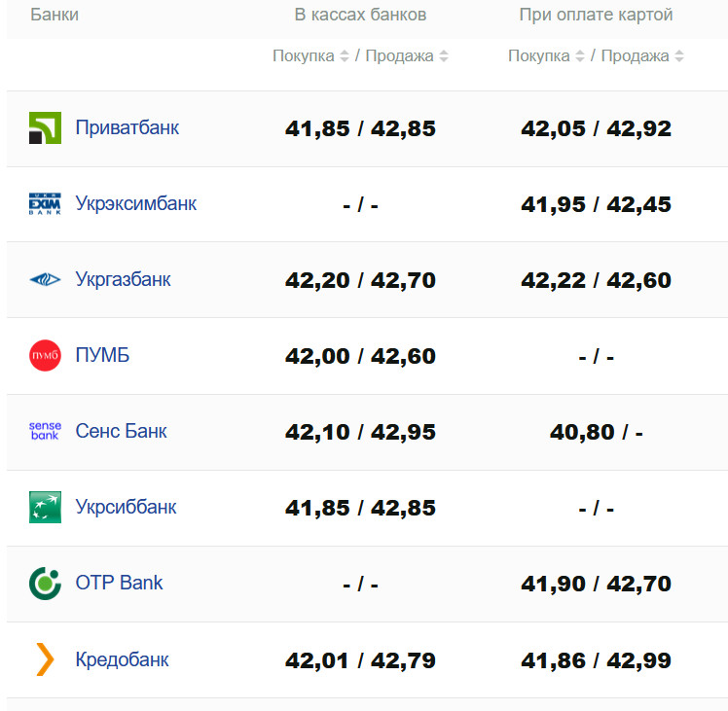Image resolution: width=728 pixels, height=711 pixels.
Task: Click the orange Kredobank arrow logo
Action: pyautogui.click(x=45, y=659)
